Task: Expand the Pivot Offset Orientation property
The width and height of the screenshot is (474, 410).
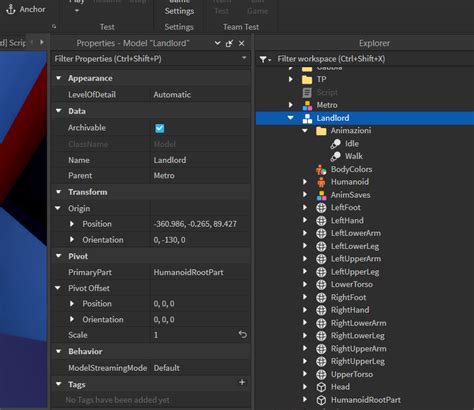Action: (72, 319)
